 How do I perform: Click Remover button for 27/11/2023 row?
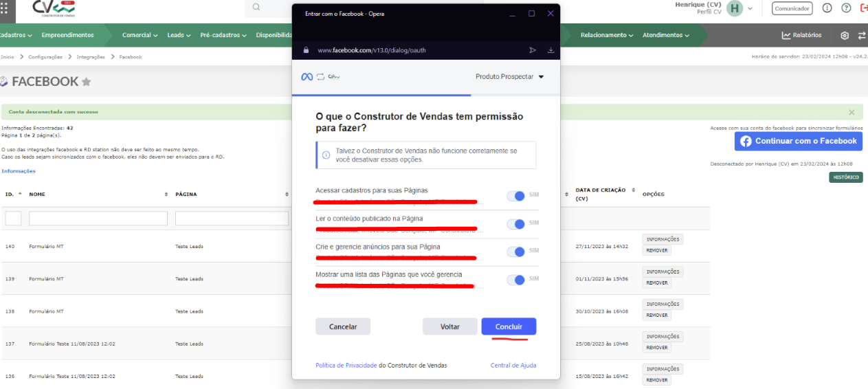click(x=656, y=250)
